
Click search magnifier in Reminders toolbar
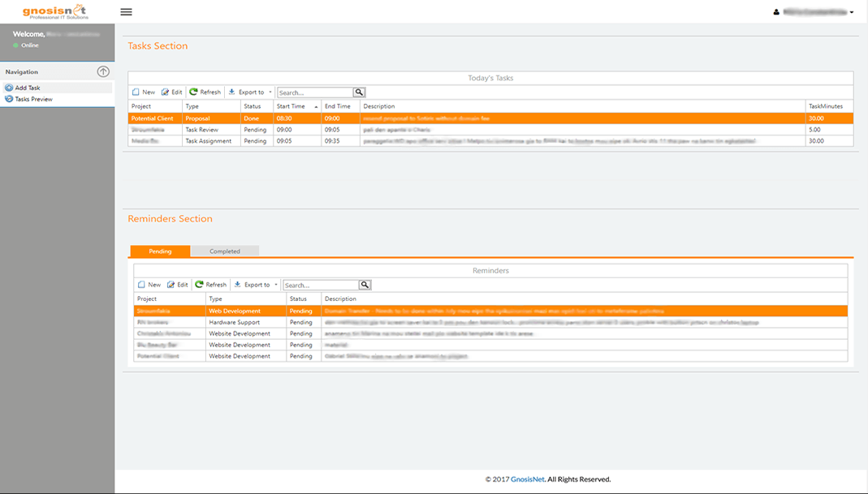click(x=365, y=285)
